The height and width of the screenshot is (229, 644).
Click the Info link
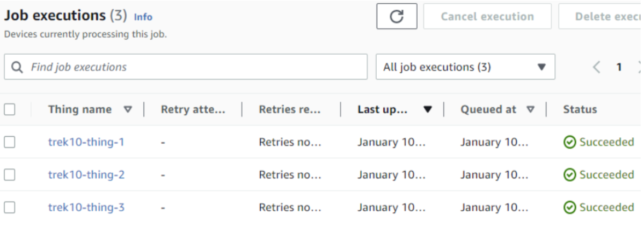[143, 17]
